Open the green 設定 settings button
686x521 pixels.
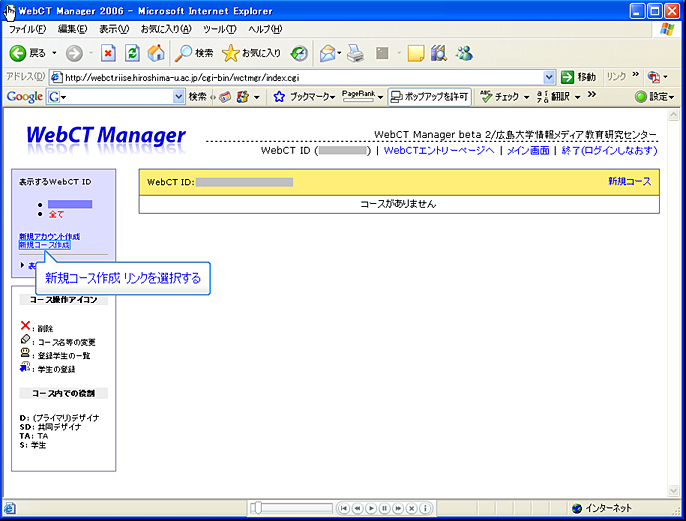(654, 97)
